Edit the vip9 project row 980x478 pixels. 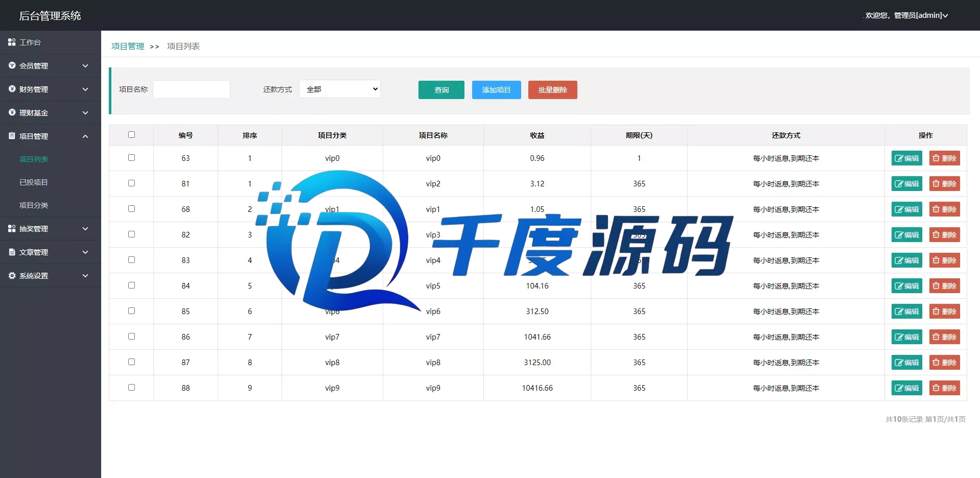[907, 388]
